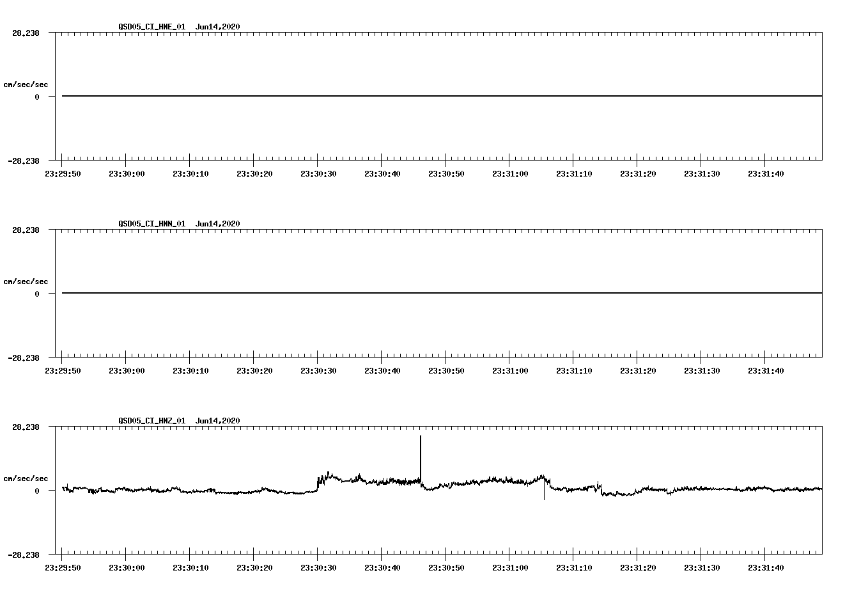Select the -28.238 minimum label on HNE plot
The width and height of the screenshot is (868, 591).
24,161
